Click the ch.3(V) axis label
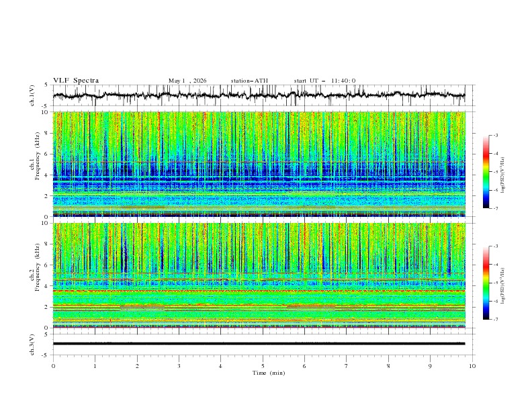The height and width of the screenshot is (411, 532). [x=32, y=345]
